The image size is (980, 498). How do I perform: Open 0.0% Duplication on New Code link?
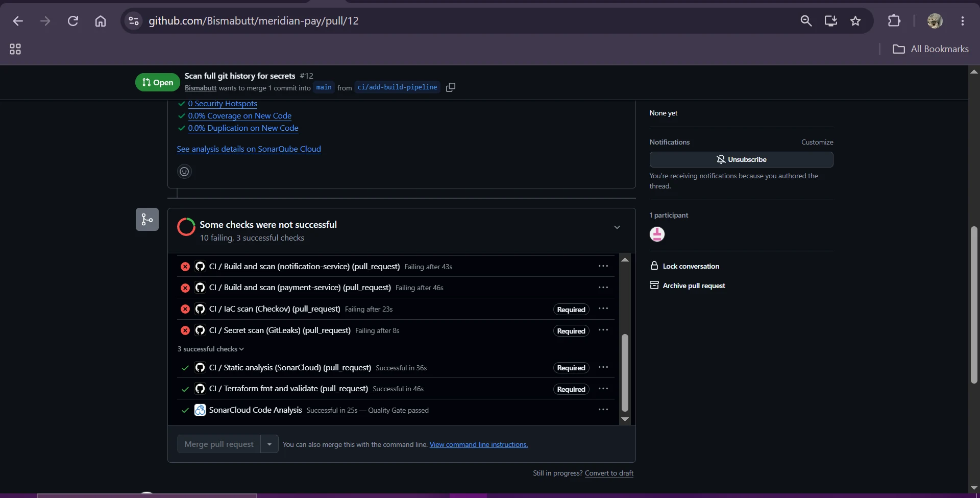[x=243, y=128]
